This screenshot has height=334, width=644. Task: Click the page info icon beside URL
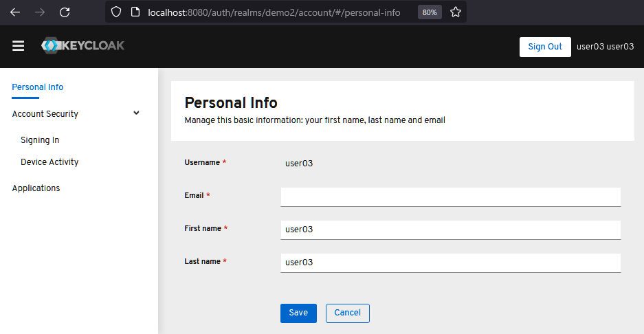(x=135, y=12)
